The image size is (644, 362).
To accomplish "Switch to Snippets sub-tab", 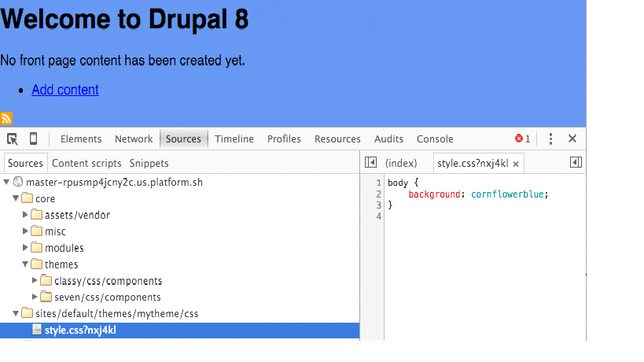I will pyautogui.click(x=149, y=164).
